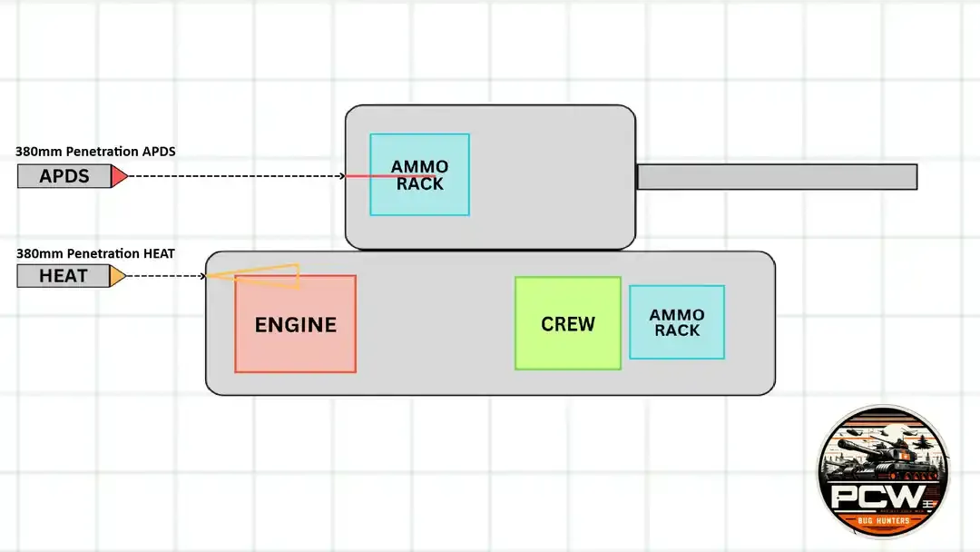Click the red APDS shell tip
The width and height of the screenshot is (980, 552).
pos(119,176)
